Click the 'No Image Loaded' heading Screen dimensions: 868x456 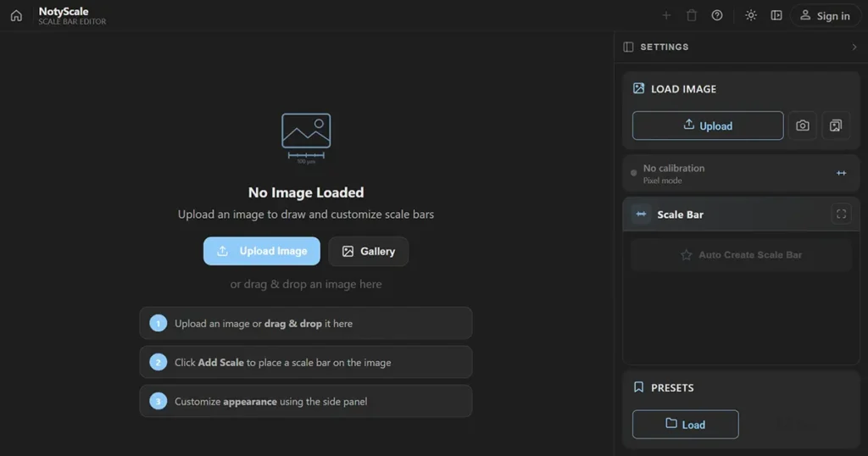(306, 192)
